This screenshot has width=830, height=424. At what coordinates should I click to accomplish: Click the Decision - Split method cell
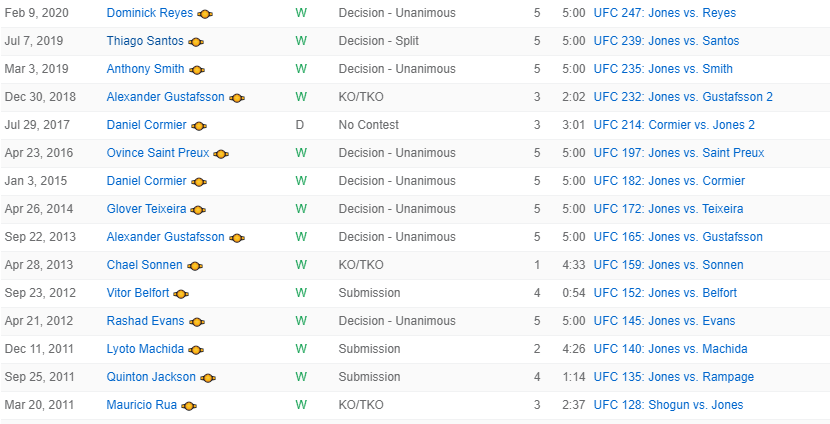[379, 41]
